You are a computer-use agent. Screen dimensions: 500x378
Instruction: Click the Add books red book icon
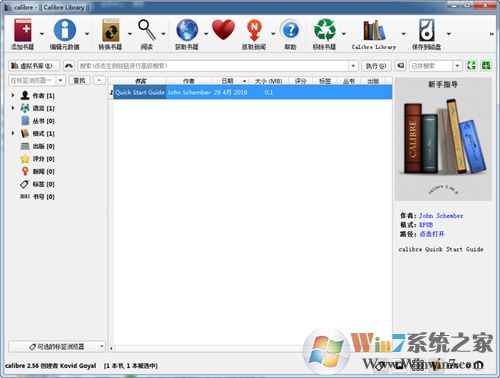click(x=23, y=30)
